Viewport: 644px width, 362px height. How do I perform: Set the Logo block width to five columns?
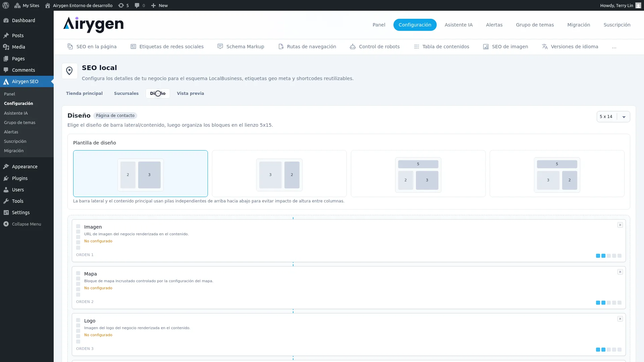(620, 350)
